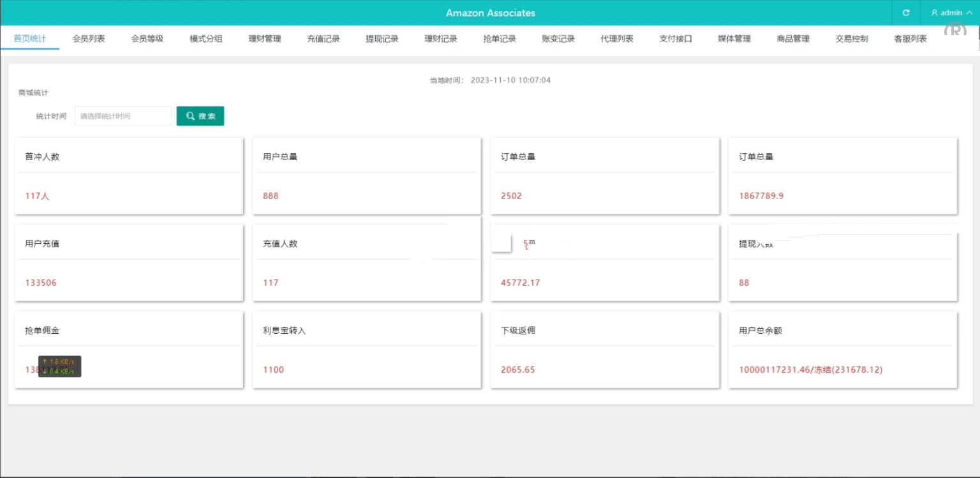Click the network speed overlay widget
Viewport: 980px width, 478px height.
click(59, 366)
